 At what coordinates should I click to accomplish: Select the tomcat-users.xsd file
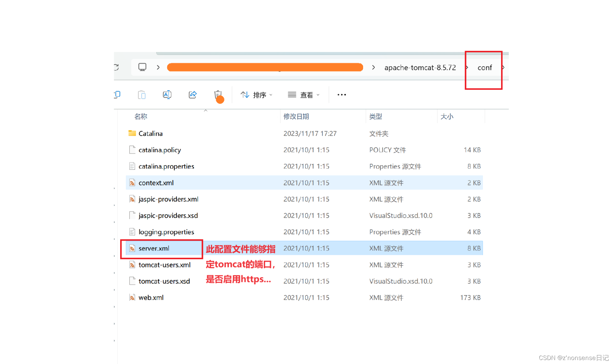[304, 281]
